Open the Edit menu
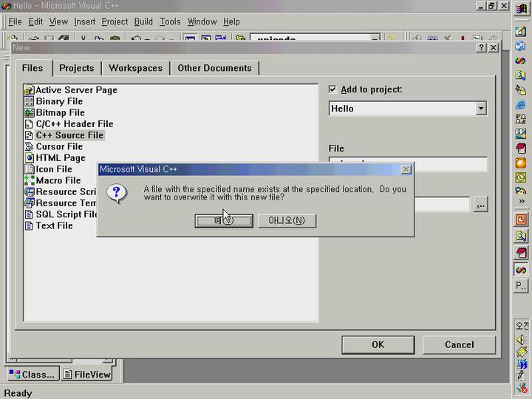 pos(35,21)
